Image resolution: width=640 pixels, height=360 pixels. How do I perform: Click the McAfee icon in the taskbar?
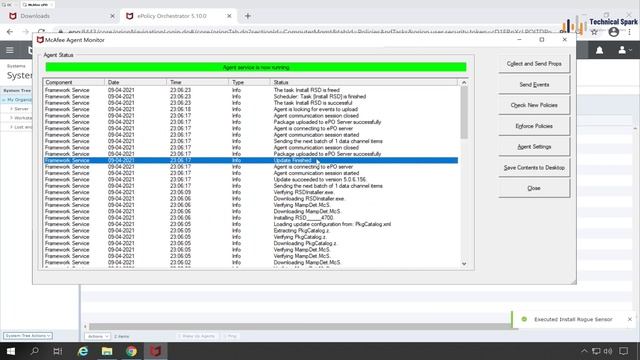pos(156,351)
